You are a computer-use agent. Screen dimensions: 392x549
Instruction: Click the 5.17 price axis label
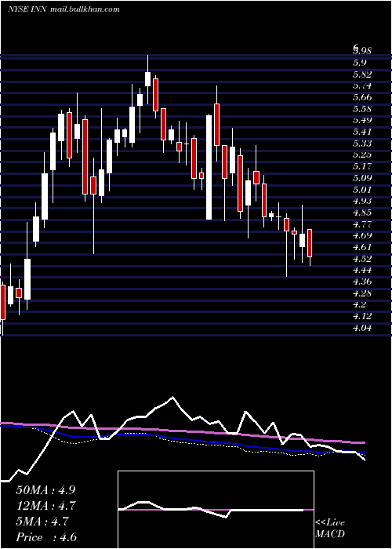362,166
